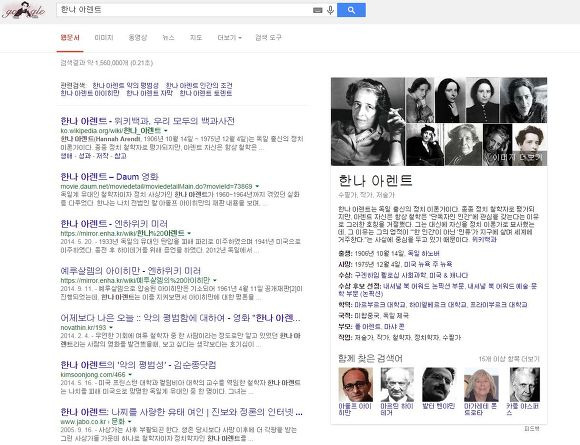Open the on-screen keyboard icon
Viewport: 580px width, 445px height.
318,10
